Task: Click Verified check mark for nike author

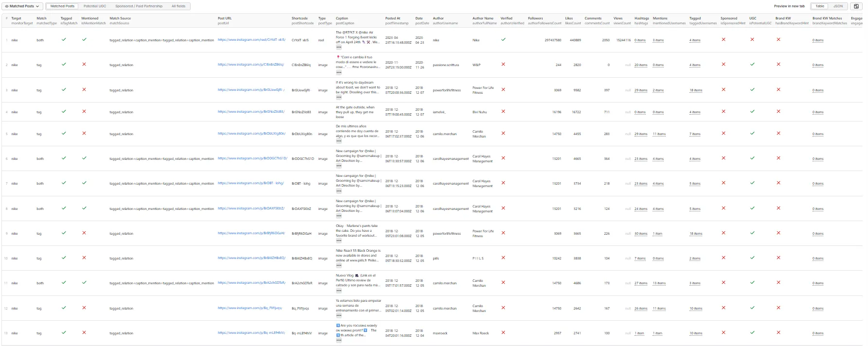Action: pos(503,39)
